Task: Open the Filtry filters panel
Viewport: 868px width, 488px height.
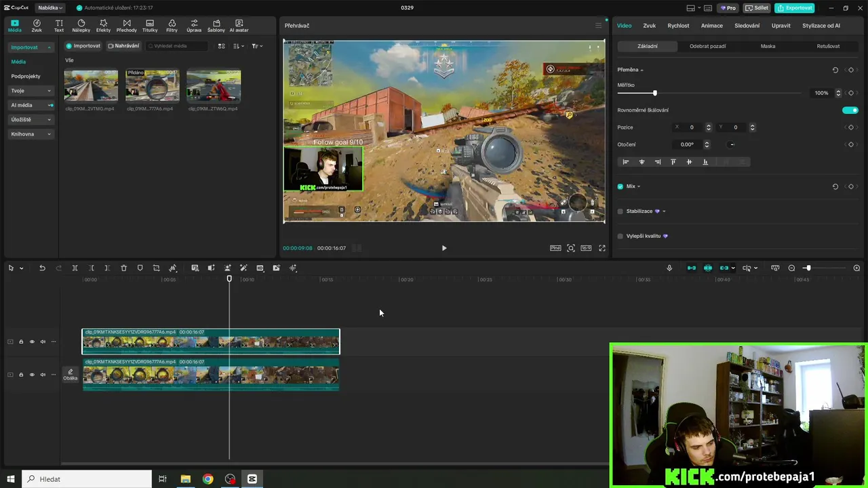Action: 172,26
